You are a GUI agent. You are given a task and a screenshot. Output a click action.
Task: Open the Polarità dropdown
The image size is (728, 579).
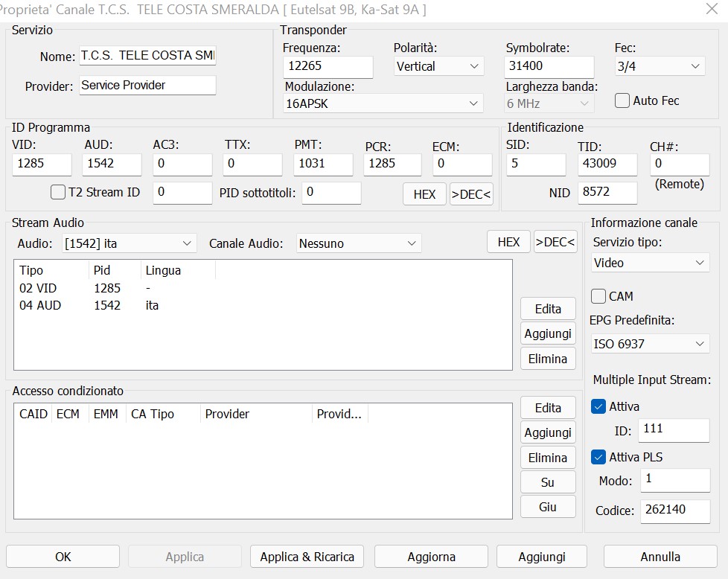pos(438,66)
